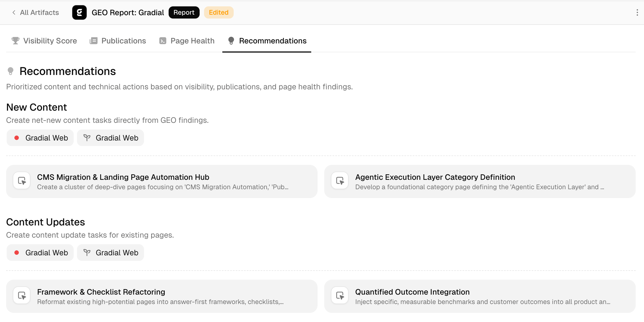
Task: Toggle the red-dot Gradial Web chip under Content Updates
Action: 40,252
